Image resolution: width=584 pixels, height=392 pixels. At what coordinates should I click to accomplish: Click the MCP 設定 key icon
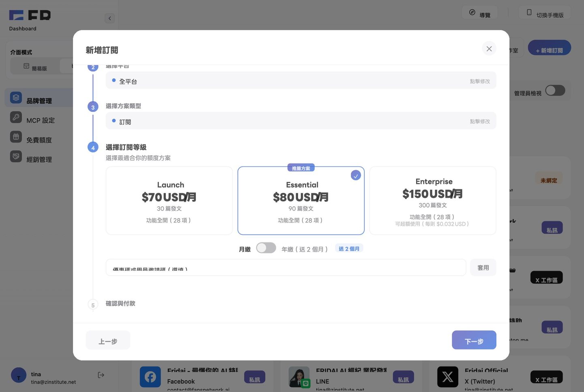(x=16, y=117)
